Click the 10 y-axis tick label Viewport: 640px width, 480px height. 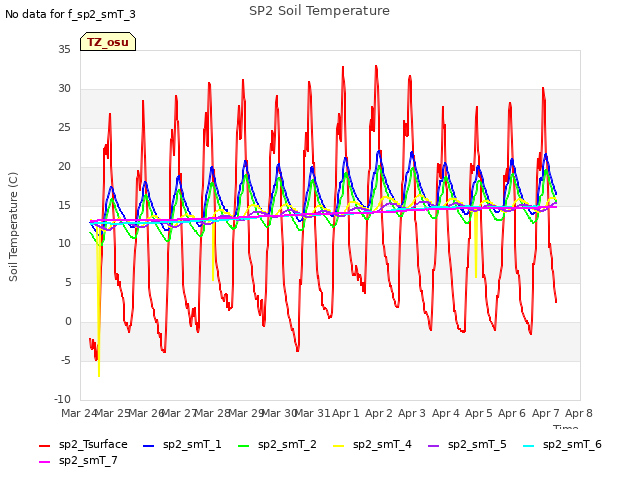[x=64, y=244]
